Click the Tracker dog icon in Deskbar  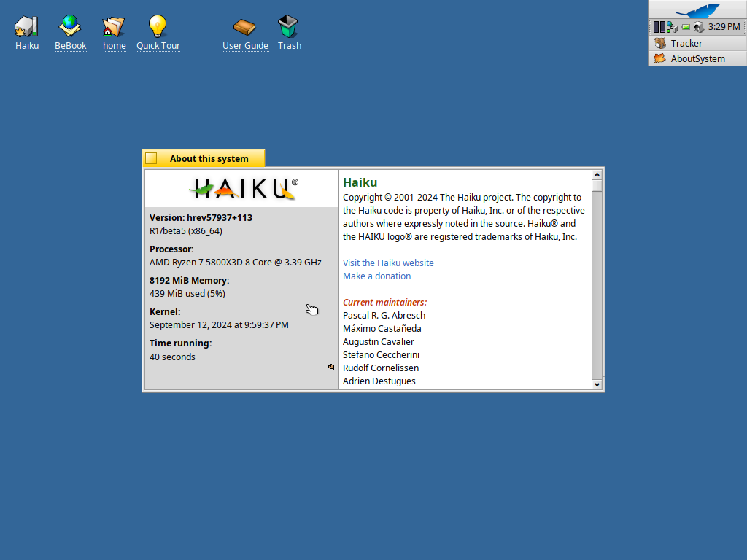(x=659, y=43)
